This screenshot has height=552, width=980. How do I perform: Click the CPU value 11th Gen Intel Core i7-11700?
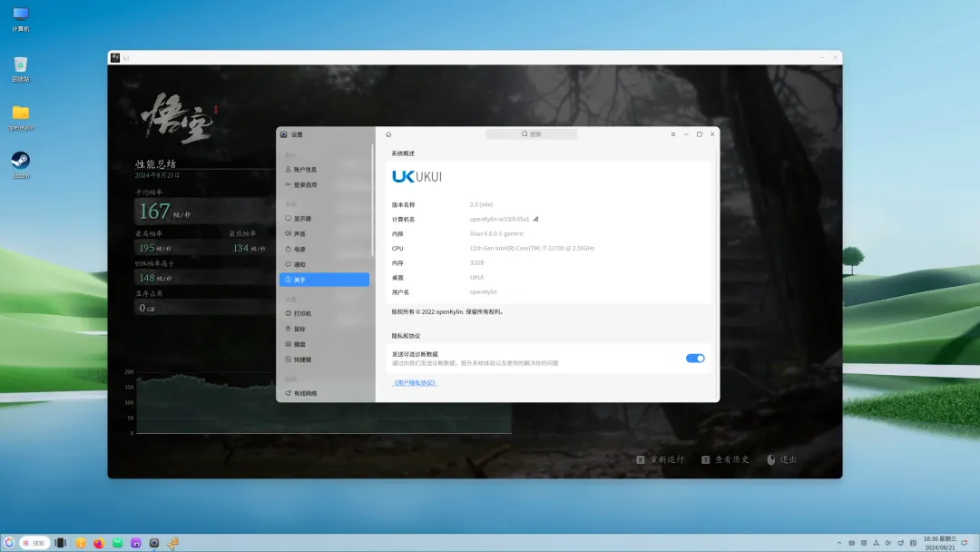coord(532,248)
